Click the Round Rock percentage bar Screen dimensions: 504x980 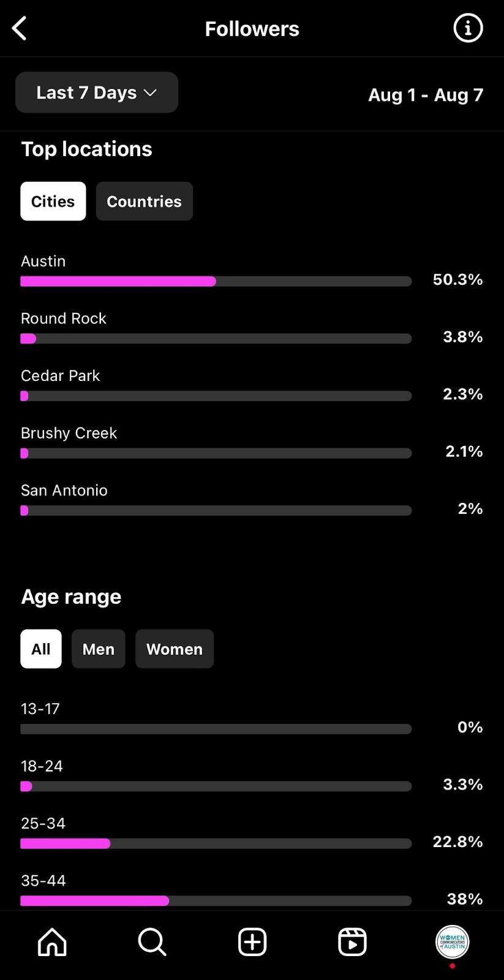[216, 339]
